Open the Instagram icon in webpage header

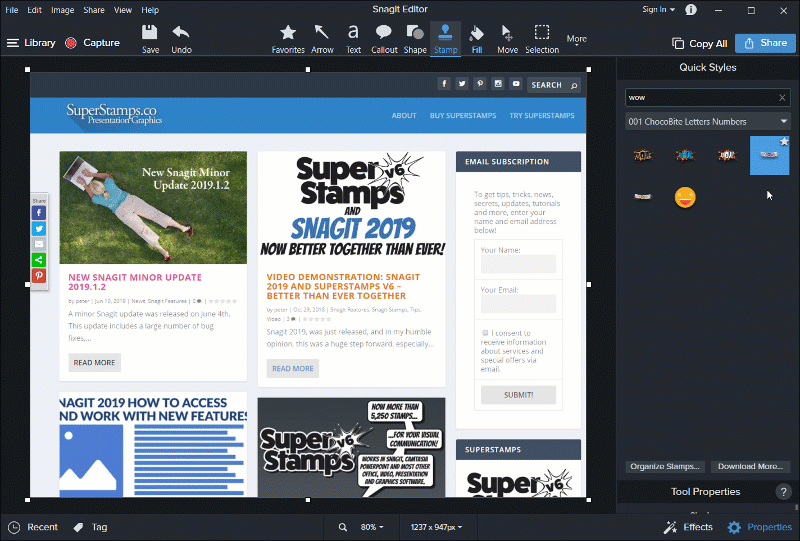(x=498, y=84)
